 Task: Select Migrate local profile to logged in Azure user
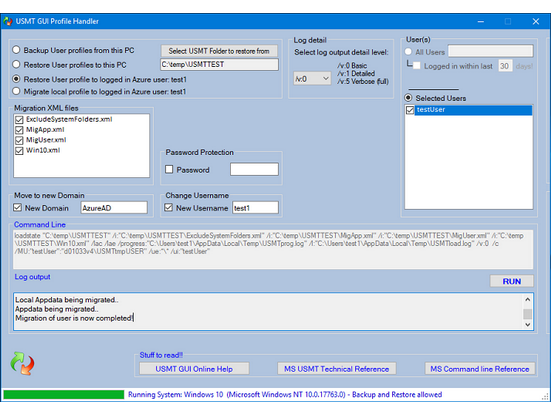[x=16, y=91]
